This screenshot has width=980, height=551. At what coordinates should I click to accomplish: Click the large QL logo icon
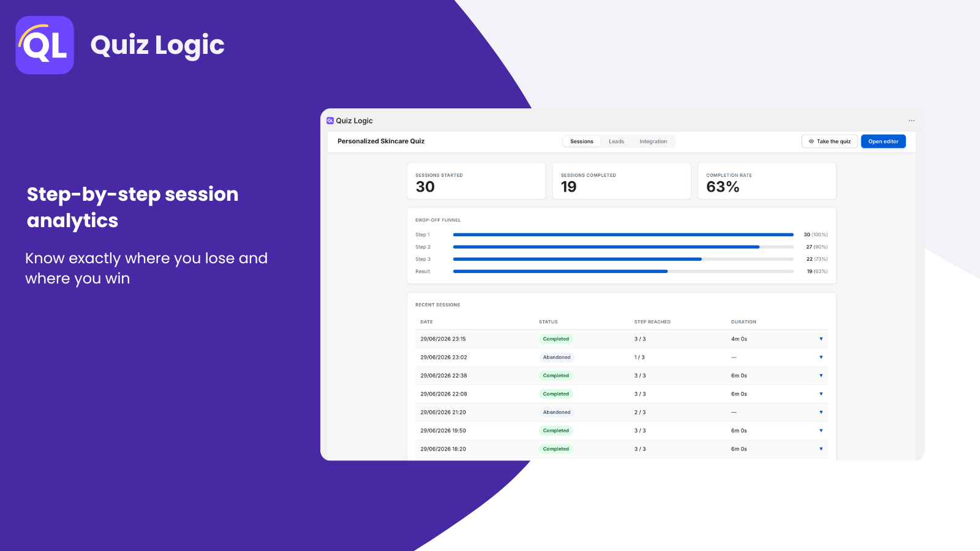[x=45, y=45]
